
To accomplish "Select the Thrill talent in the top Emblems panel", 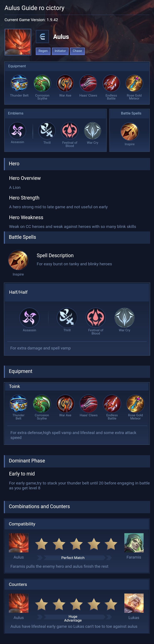I will click(47, 131).
